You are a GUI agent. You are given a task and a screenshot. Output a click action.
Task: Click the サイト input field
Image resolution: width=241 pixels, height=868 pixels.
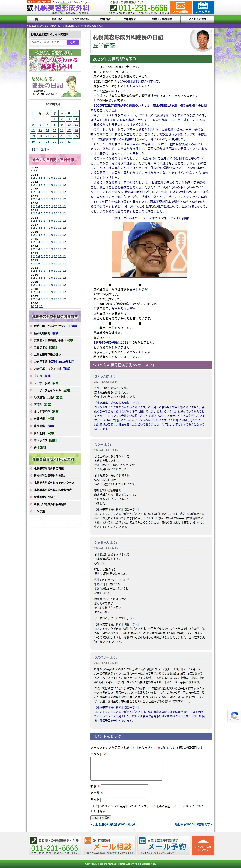[124, 800]
